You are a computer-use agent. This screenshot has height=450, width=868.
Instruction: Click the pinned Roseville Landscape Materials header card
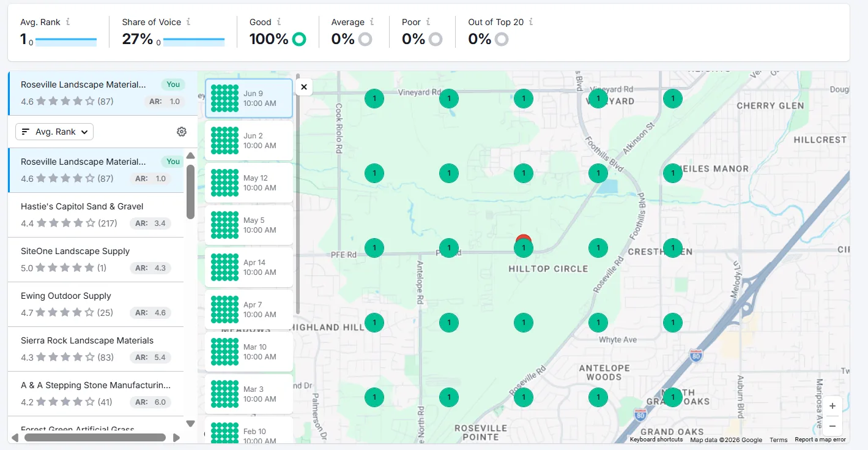point(103,93)
